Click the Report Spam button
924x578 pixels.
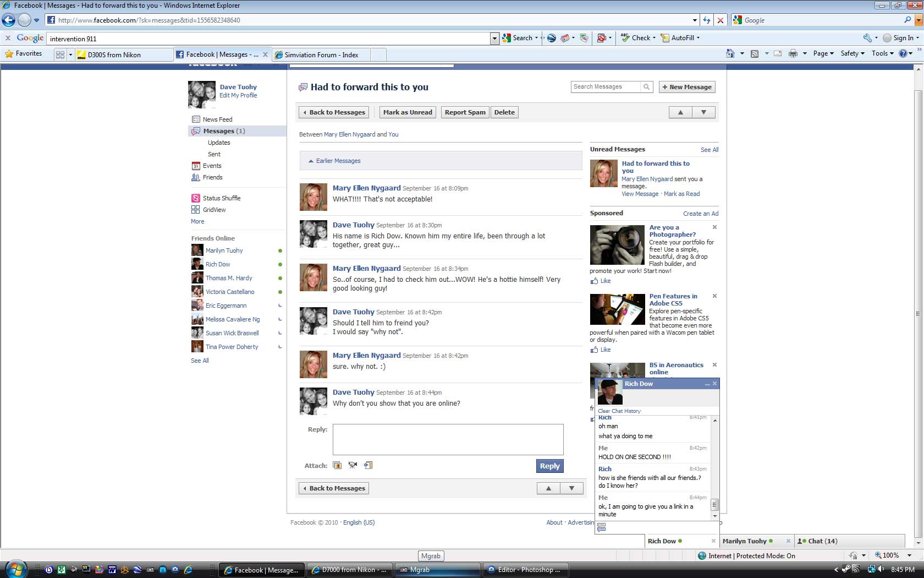465,112
